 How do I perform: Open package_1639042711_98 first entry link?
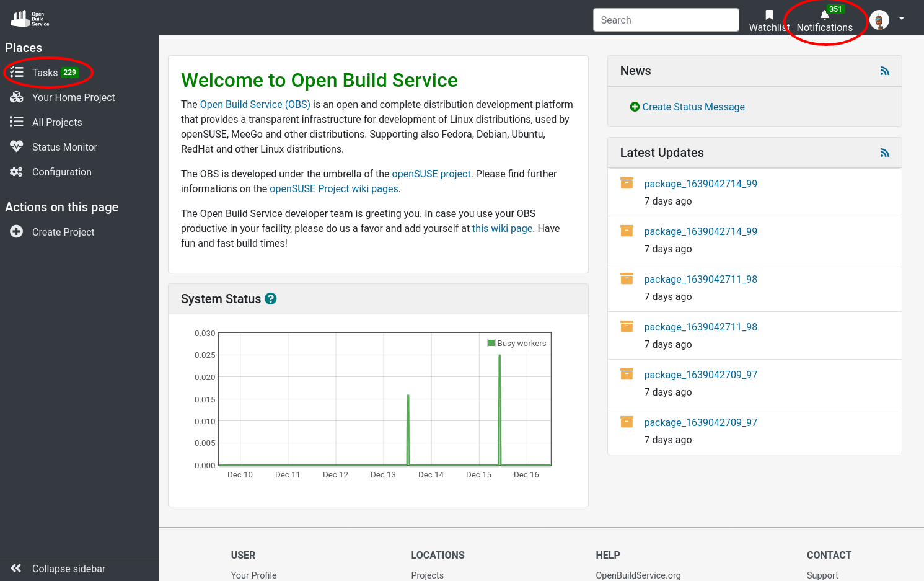(700, 279)
